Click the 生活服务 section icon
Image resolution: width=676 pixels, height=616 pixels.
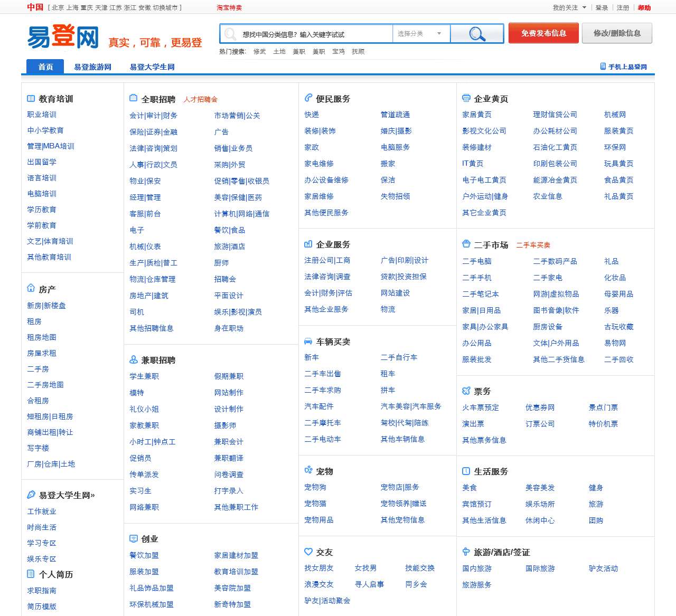point(466,471)
